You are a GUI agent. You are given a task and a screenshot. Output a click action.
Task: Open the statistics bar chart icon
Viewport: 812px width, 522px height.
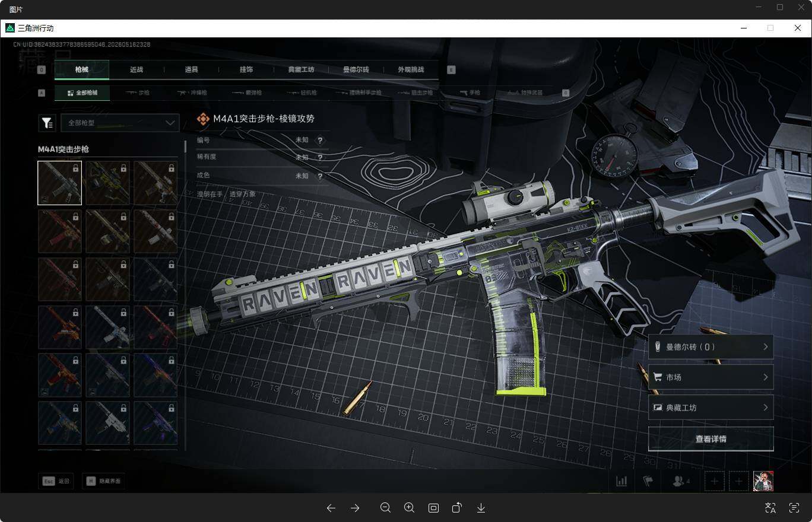click(x=621, y=481)
